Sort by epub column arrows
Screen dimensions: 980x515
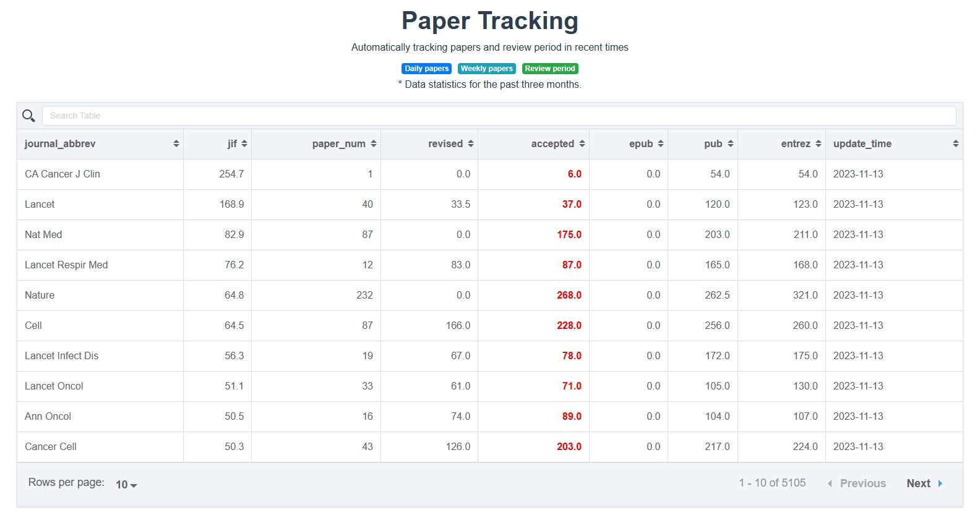click(x=661, y=143)
